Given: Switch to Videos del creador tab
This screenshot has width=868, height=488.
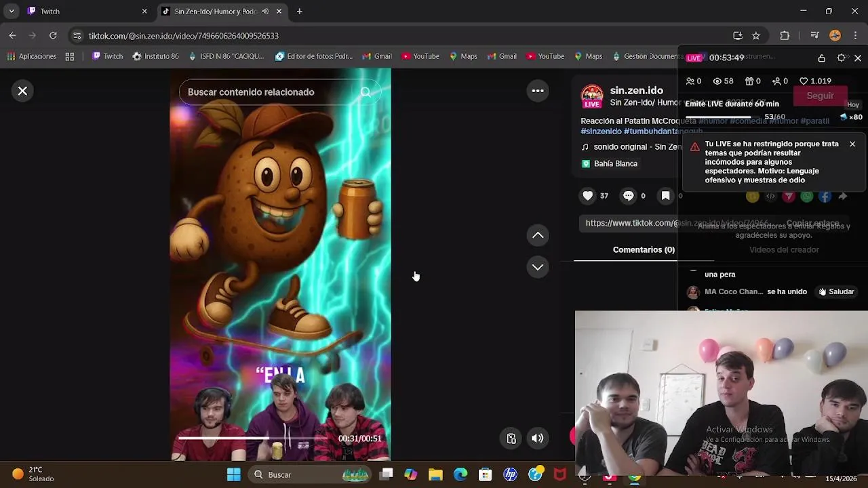Looking at the screenshot, I should coord(784,250).
